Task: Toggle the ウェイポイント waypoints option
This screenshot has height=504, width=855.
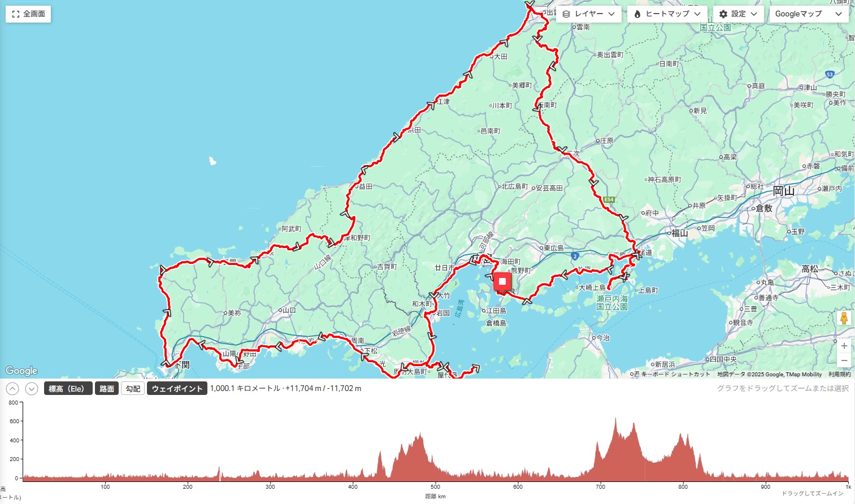Action: pos(176,389)
